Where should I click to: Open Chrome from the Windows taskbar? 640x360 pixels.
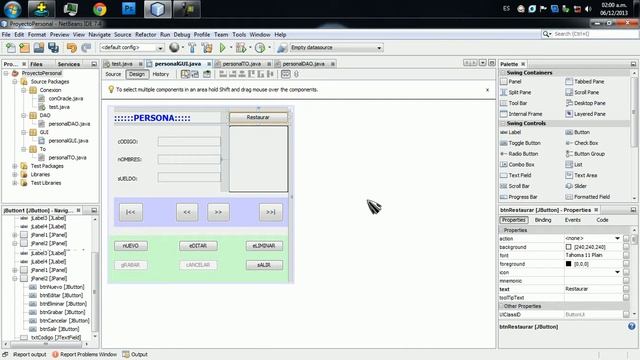99,9
